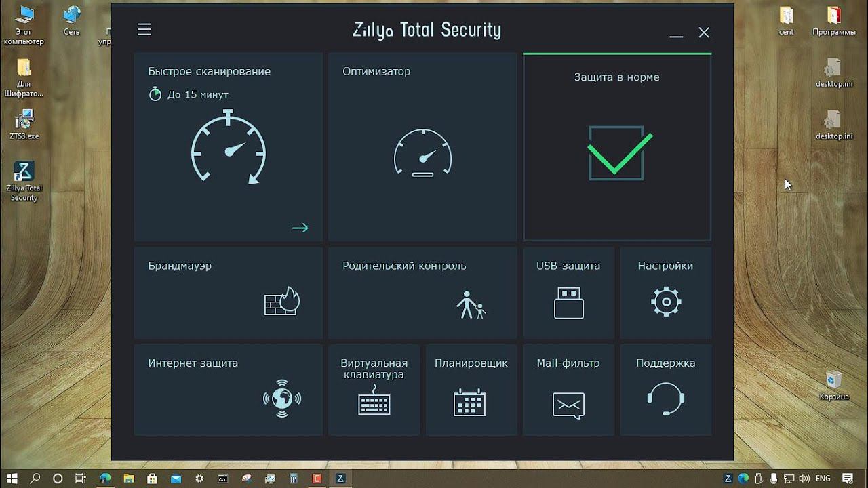868x488 pixels.
Task: Select the Этот компьютер desktop icon
Action: click(x=24, y=26)
